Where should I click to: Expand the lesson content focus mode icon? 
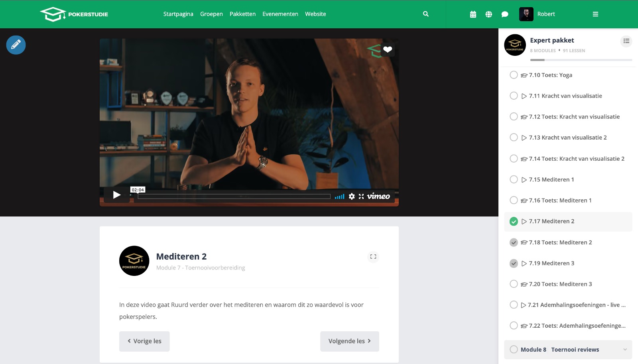pyautogui.click(x=373, y=257)
